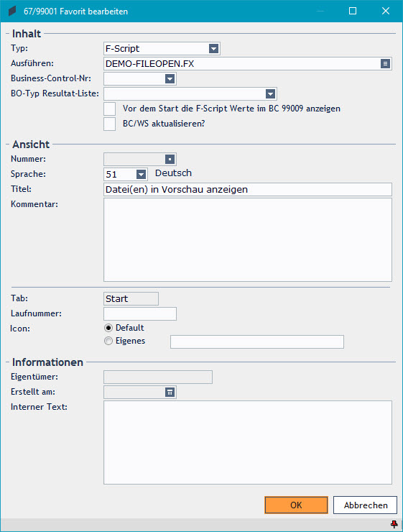Open the calendar icon for Erstellt am
This screenshot has height=532, width=403.
click(x=170, y=393)
